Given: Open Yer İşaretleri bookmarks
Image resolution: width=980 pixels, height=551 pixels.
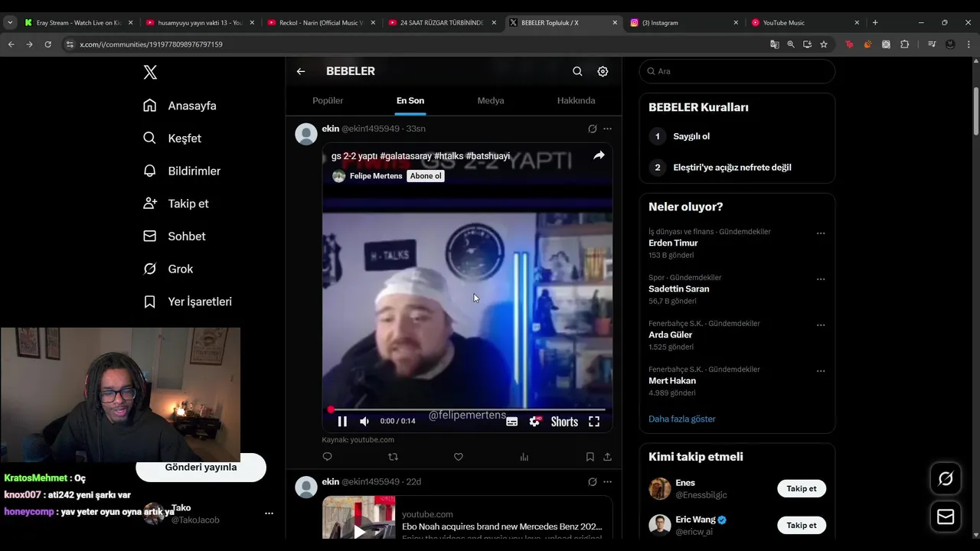Looking at the screenshot, I should click(x=188, y=302).
